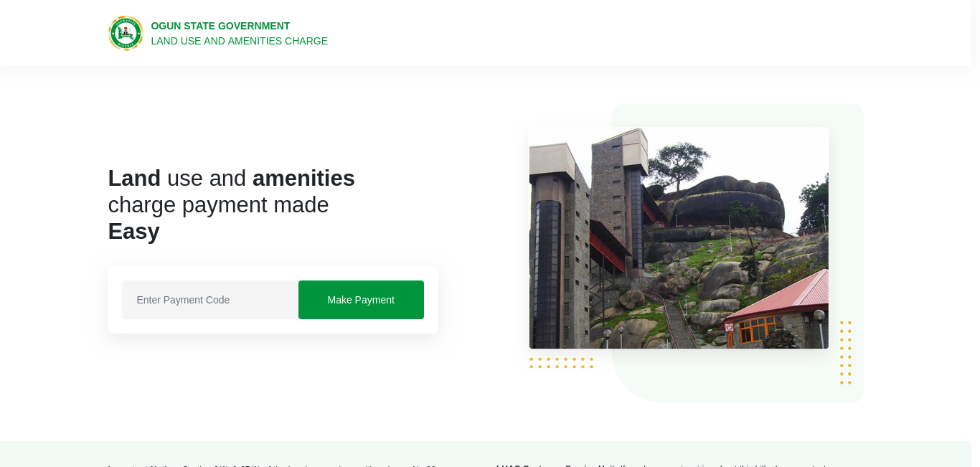Select the LAND USE AND AMENITIES CHARGE subtitle

coord(239,41)
